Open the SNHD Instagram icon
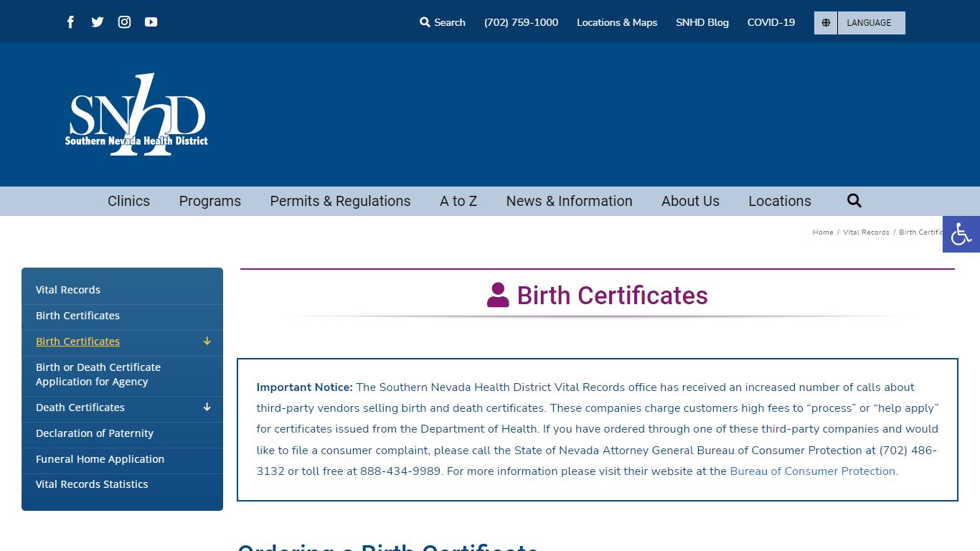The width and height of the screenshot is (980, 551). pos(125,22)
